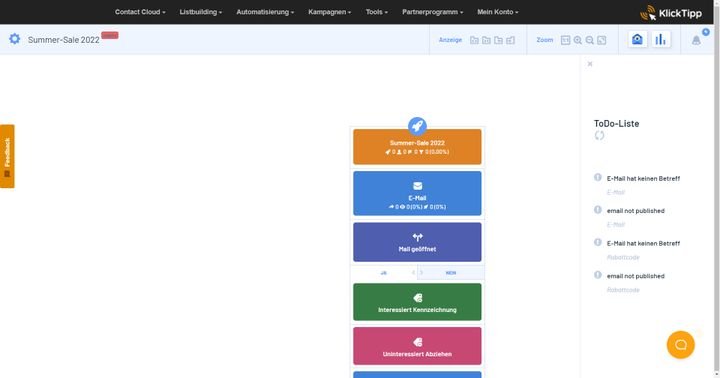Click info icon beside first E-Mail hat keinen Betreff
Viewport: 720px width, 378px height.
click(x=597, y=177)
